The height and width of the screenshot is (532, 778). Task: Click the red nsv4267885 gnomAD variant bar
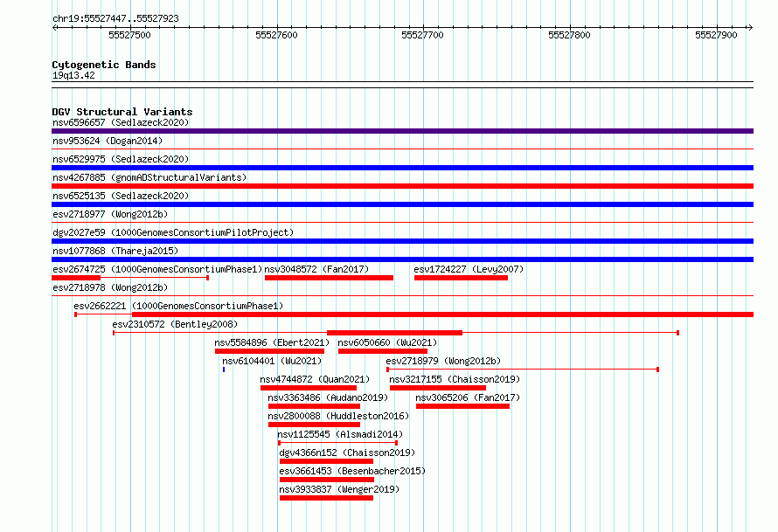tap(402, 186)
